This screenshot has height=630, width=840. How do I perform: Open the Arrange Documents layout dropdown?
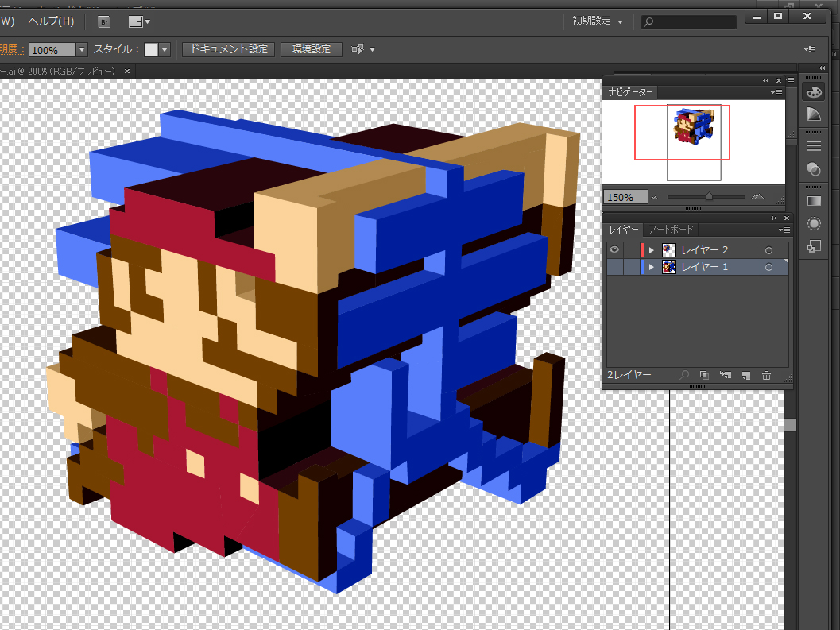tap(139, 21)
